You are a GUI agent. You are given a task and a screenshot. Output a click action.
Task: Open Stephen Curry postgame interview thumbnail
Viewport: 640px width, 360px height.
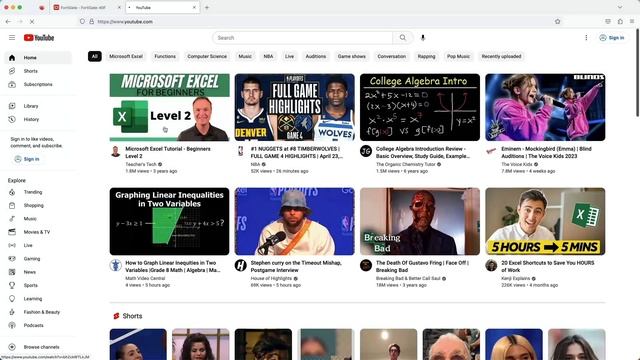coord(295,221)
